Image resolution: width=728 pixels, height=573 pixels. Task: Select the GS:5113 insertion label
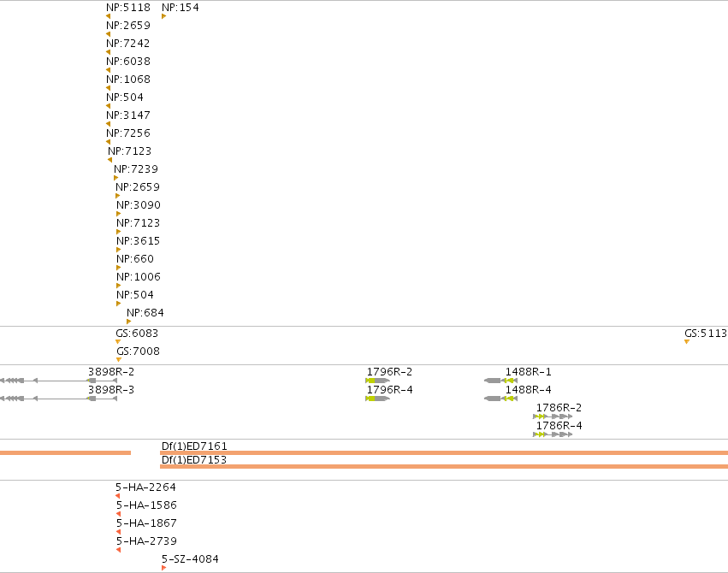(706, 334)
